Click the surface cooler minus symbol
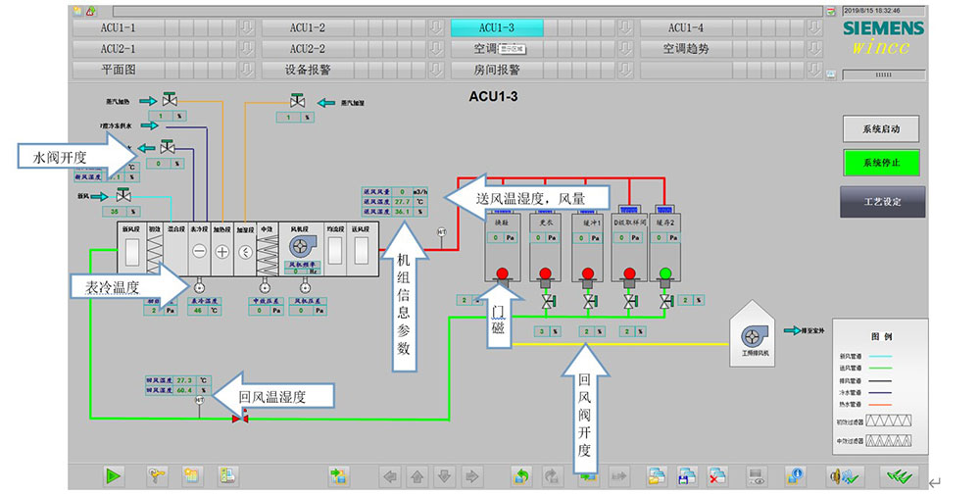This screenshot has height=495, width=980. pyautogui.click(x=199, y=251)
